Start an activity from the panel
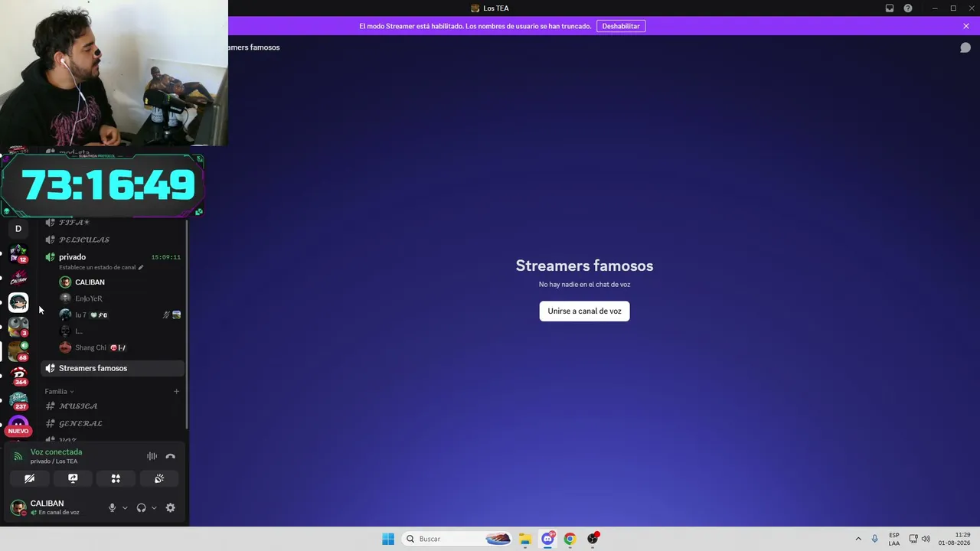The height and width of the screenshot is (551, 980). 116,478
